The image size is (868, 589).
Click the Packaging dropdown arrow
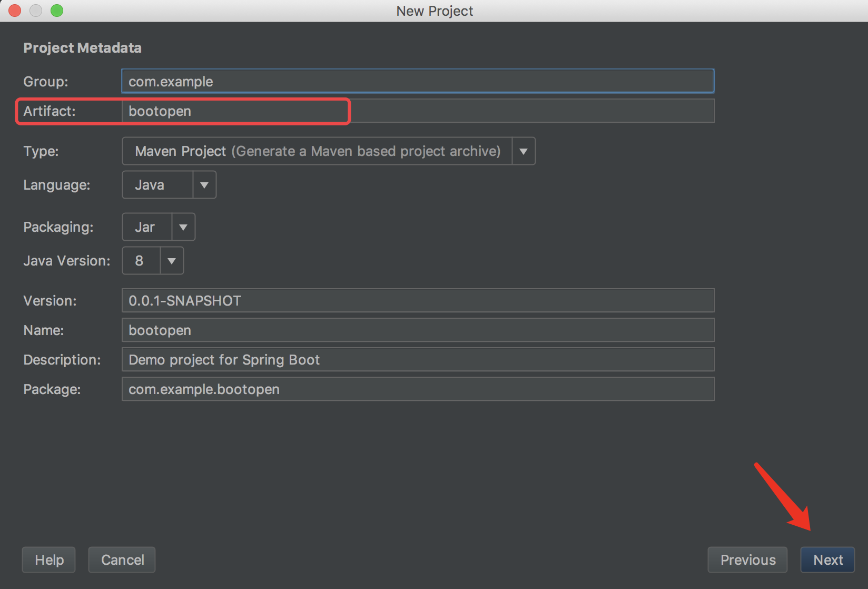click(183, 227)
